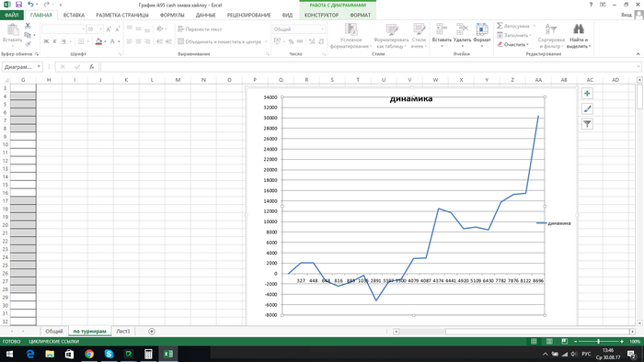Image resolution: width=644 pixels, height=362 pixels.
Task: Open Ribbon Display Options icon
Action: (603, 5)
